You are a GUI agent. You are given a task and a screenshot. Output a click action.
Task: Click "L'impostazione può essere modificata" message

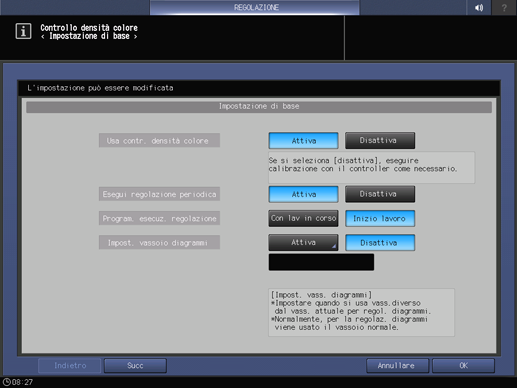100,88
